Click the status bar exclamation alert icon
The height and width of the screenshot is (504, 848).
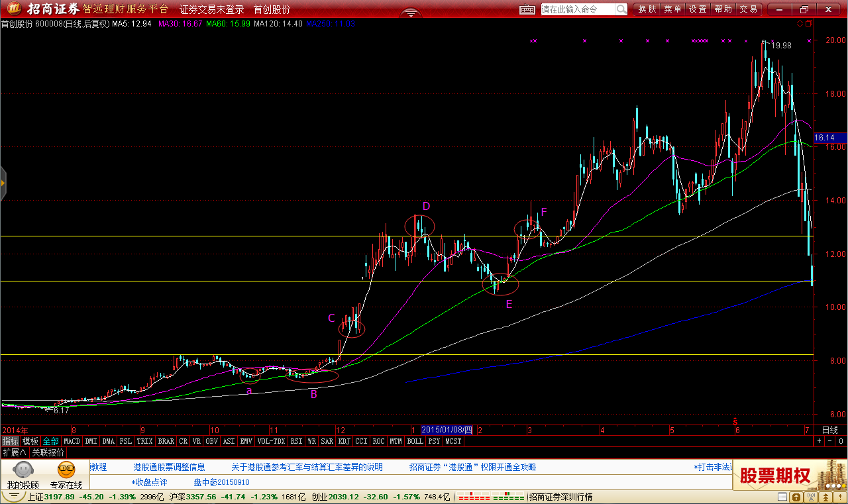pyautogui.click(x=839, y=497)
